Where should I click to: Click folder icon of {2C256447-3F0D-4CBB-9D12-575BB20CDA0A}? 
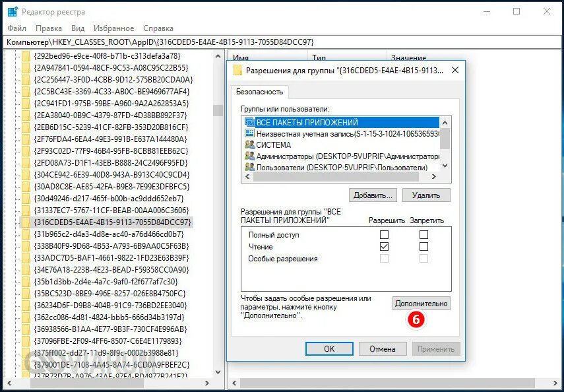point(25,80)
